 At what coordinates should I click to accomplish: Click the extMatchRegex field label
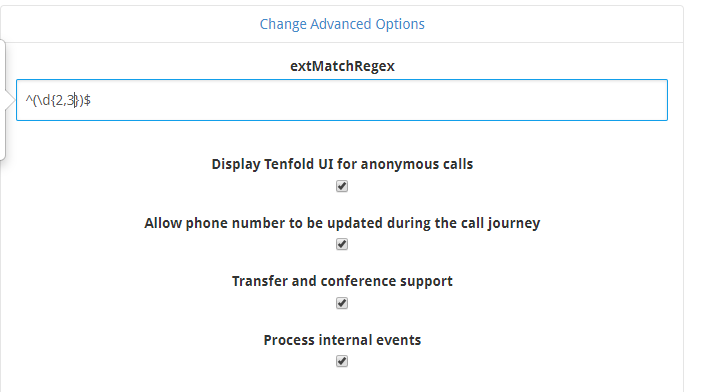point(342,66)
